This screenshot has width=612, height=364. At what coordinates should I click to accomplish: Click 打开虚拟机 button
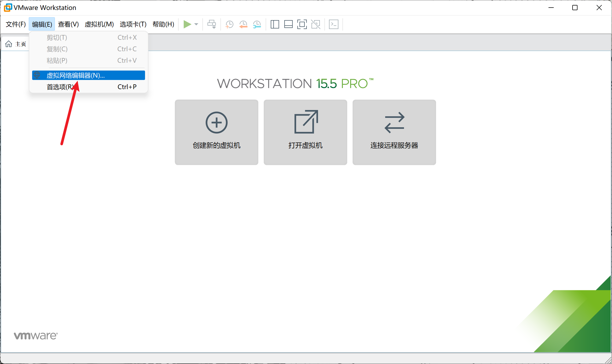click(305, 132)
